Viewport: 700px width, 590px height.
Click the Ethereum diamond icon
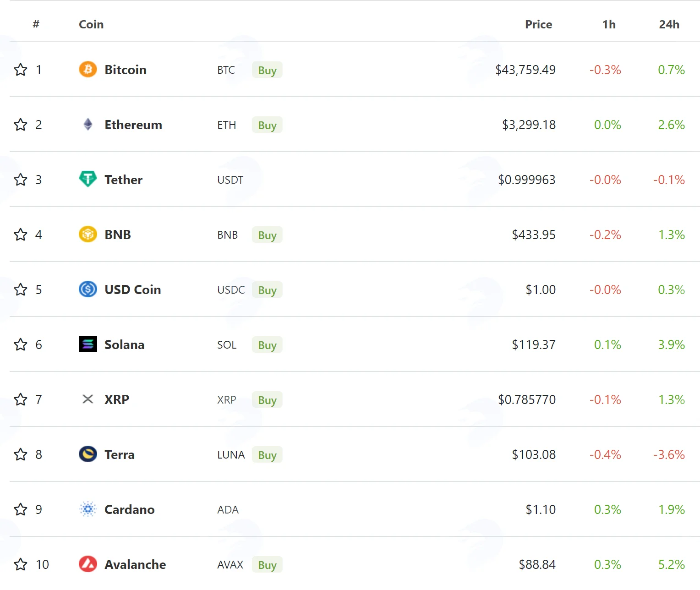click(x=88, y=125)
